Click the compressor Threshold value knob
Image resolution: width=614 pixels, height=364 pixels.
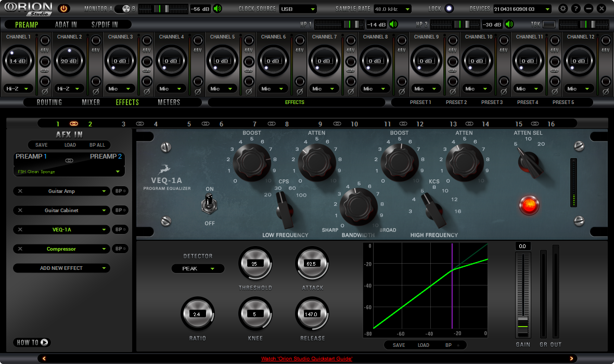coord(254,264)
